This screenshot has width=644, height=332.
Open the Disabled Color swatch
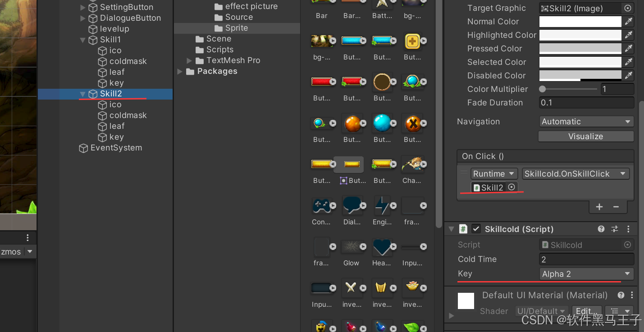pos(580,76)
